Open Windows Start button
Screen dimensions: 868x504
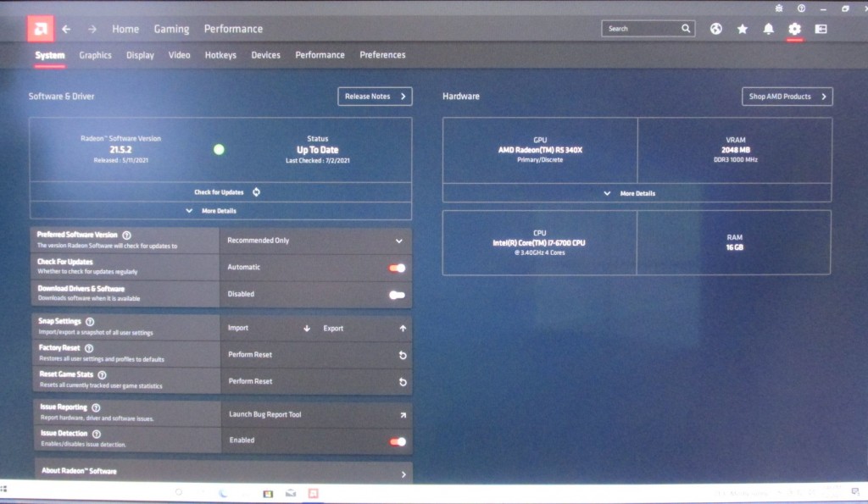coord(4,489)
